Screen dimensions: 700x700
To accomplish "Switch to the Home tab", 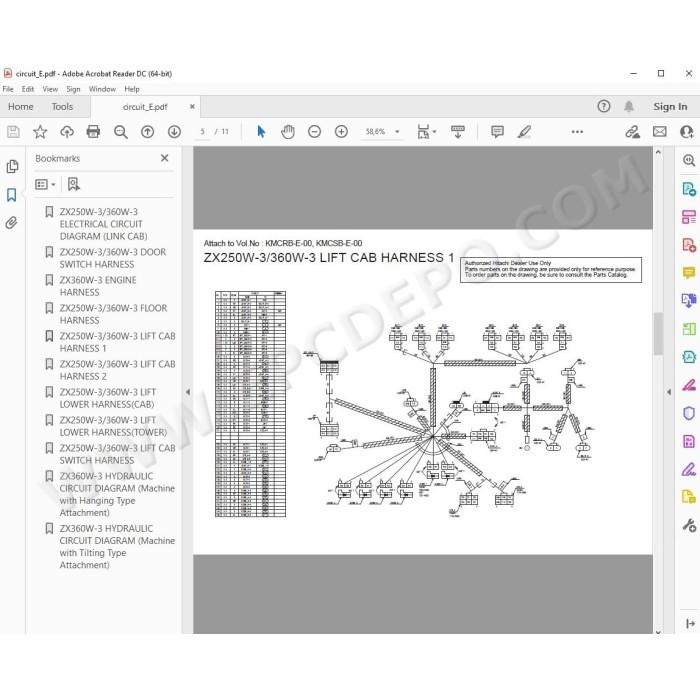I will tap(21, 107).
